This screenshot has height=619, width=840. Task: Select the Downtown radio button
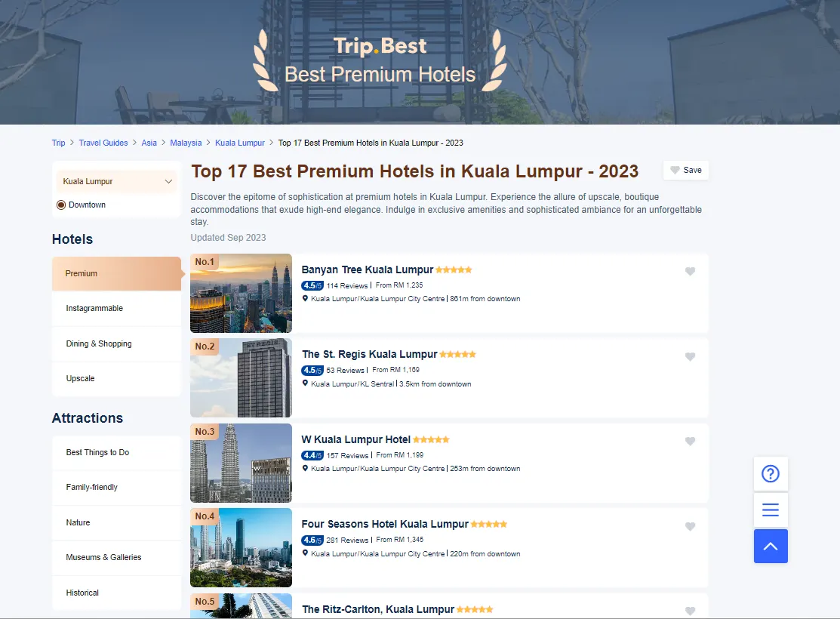click(x=61, y=205)
